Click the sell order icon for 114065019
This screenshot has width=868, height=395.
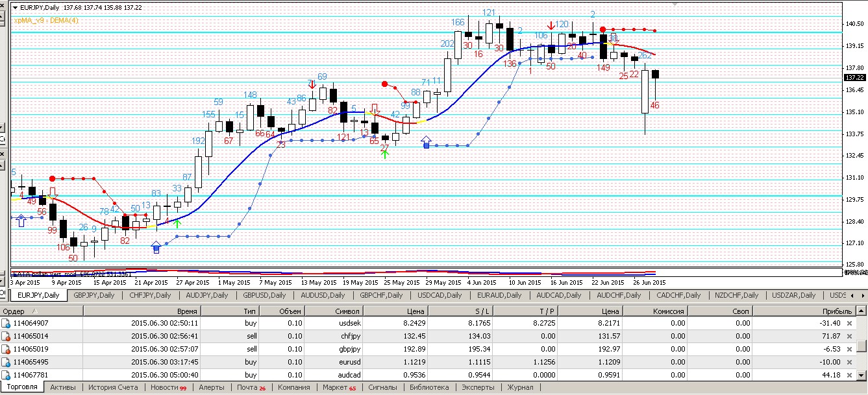pos(6,349)
